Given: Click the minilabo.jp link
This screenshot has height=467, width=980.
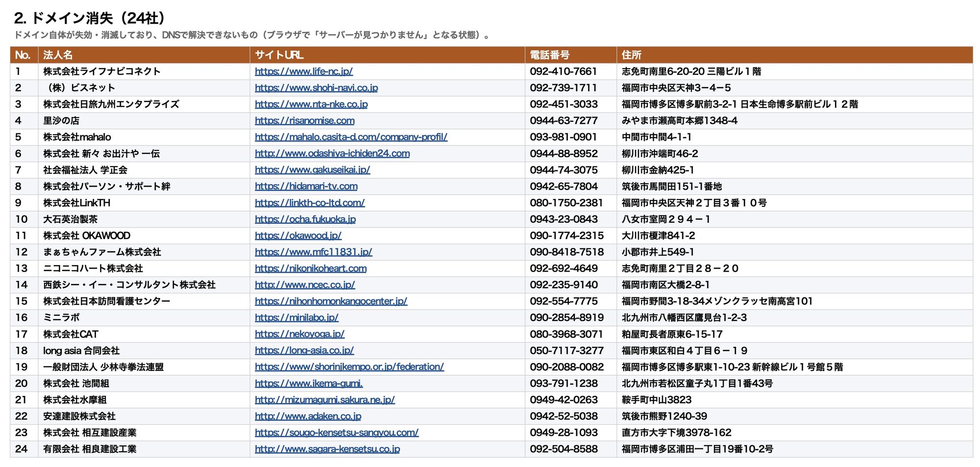Looking at the screenshot, I should pyautogui.click(x=296, y=318).
